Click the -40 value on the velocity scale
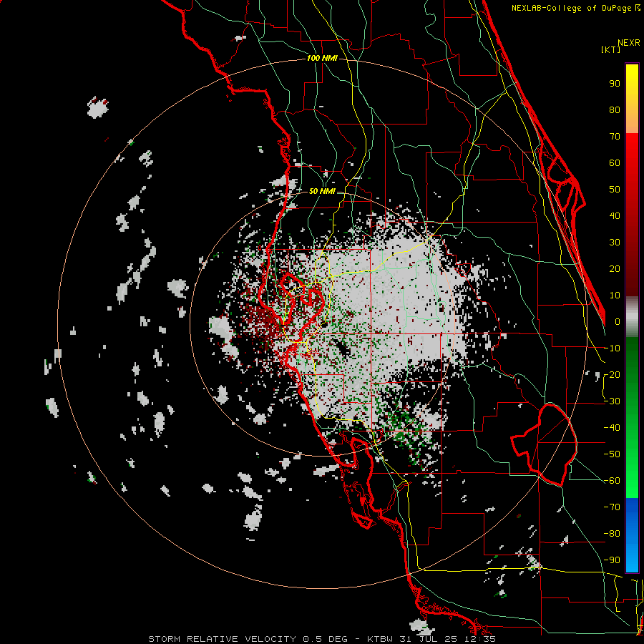Viewport: 644px width, 644px height. [612, 428]
